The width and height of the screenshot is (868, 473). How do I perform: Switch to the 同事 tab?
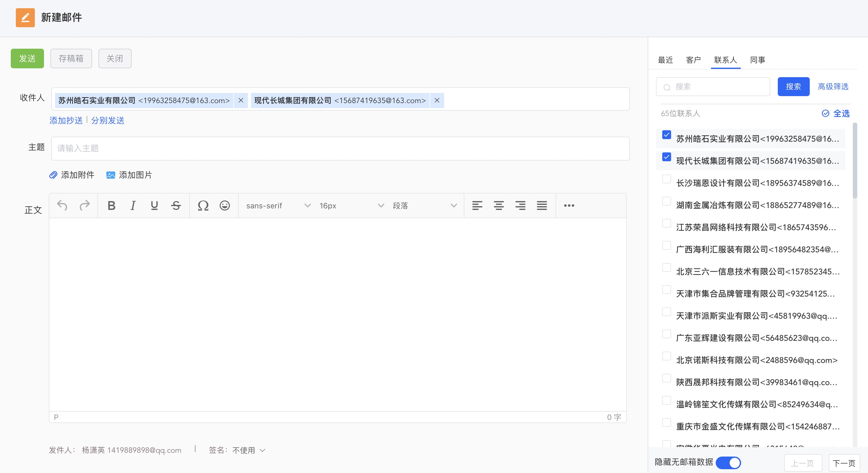[x=758, y=60]
